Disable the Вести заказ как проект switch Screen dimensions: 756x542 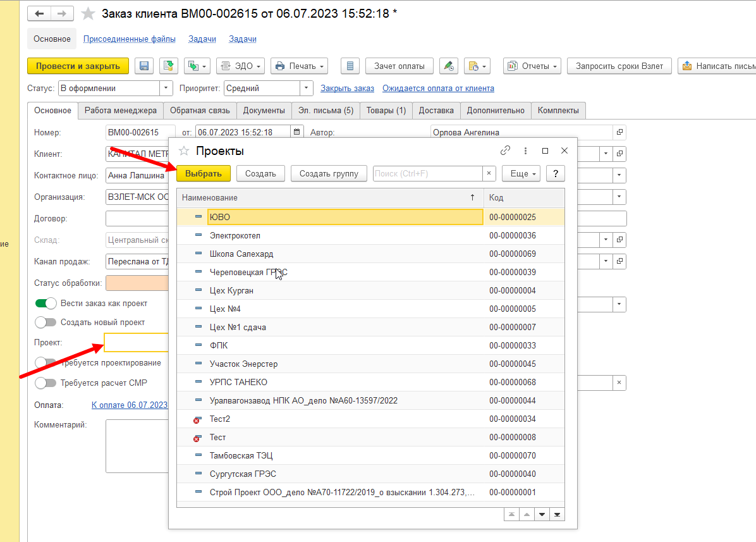[x=46, y=304]
